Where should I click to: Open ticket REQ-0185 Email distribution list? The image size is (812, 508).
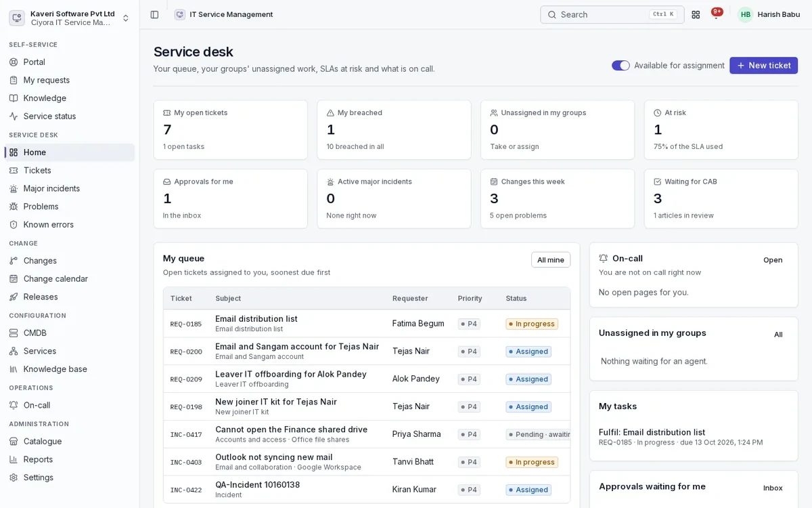point(367,324)
